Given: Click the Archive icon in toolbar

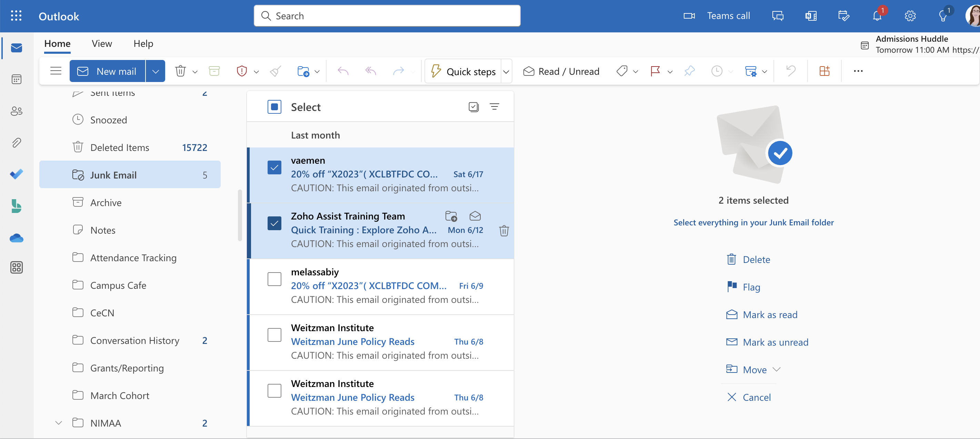Looking at the screenshot, I should click(214, 71).
